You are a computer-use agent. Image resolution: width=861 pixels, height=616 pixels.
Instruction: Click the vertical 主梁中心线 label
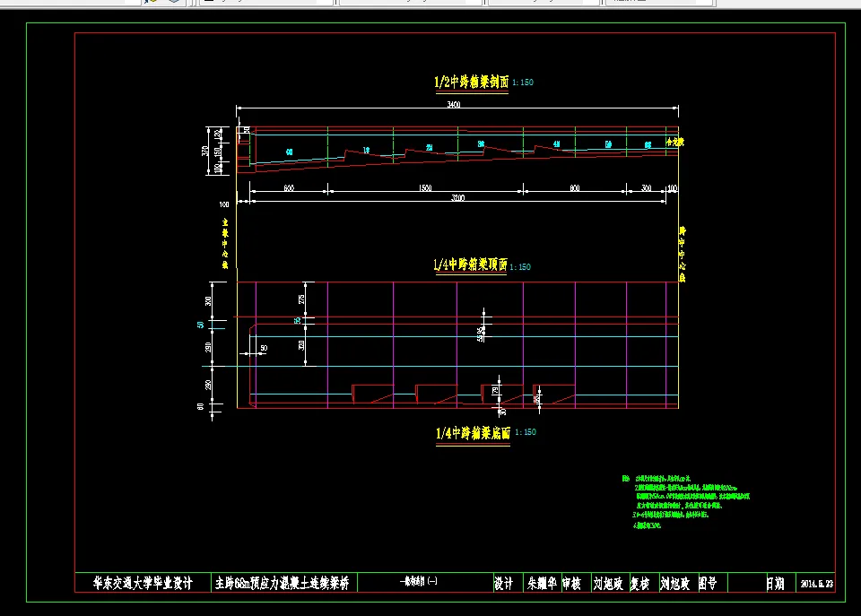coord(224,243)
